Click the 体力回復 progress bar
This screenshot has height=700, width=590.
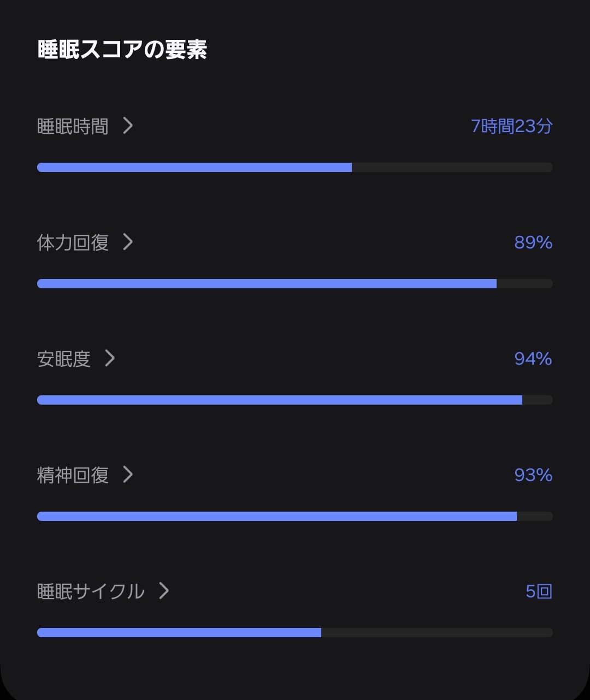(295, 283)
